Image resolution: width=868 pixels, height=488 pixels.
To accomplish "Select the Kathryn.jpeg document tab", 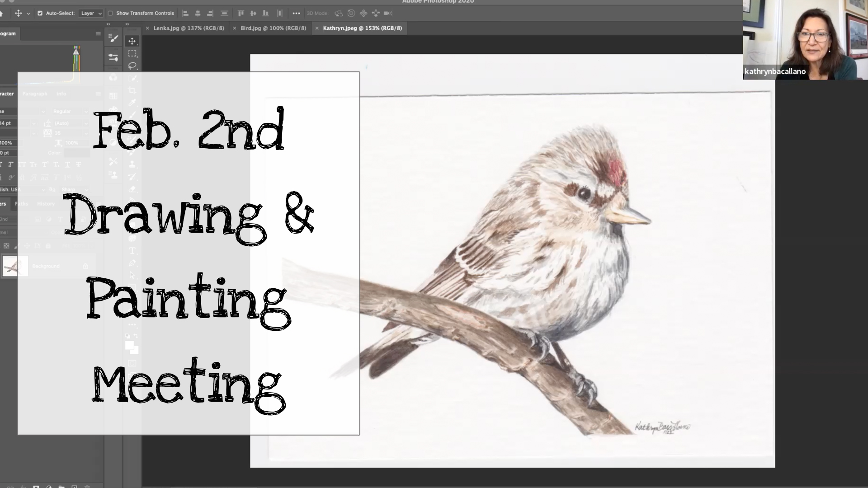I will (362, 28).
